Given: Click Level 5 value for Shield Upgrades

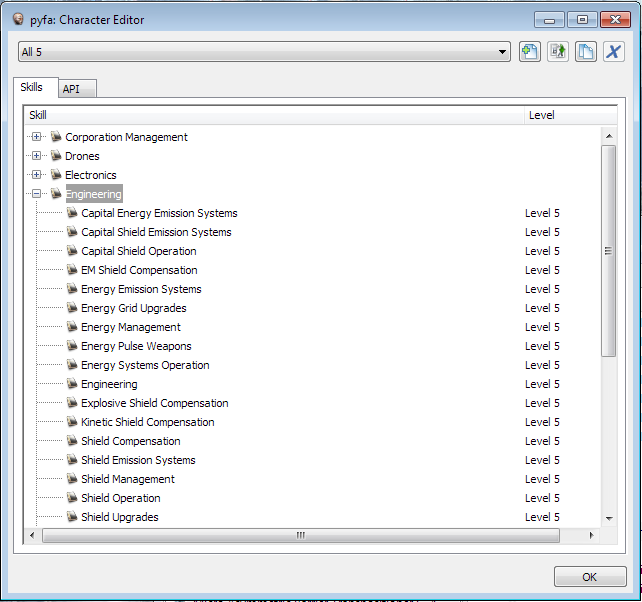Looking at the screenshot, I should pos(542,517).
